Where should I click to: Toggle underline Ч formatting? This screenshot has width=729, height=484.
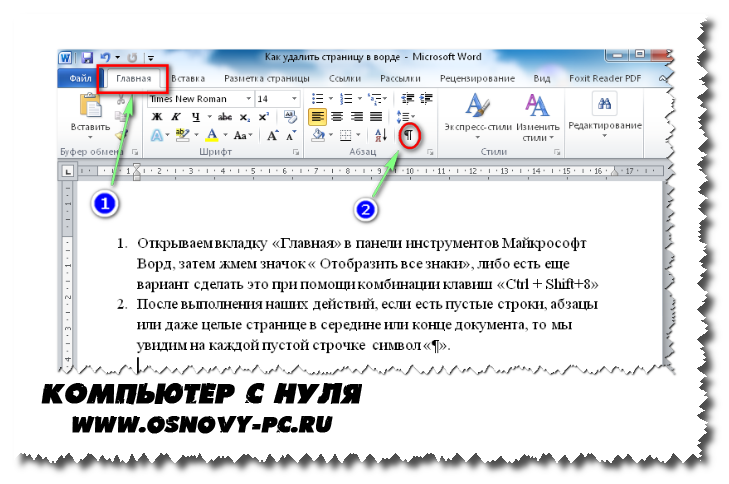(x=196, y=117)
